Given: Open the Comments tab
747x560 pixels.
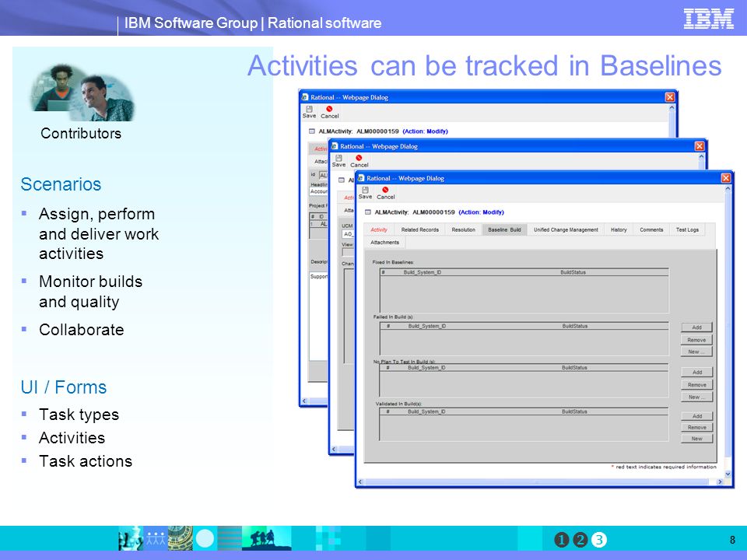Looking at the screenshot, I should (651, 229).
